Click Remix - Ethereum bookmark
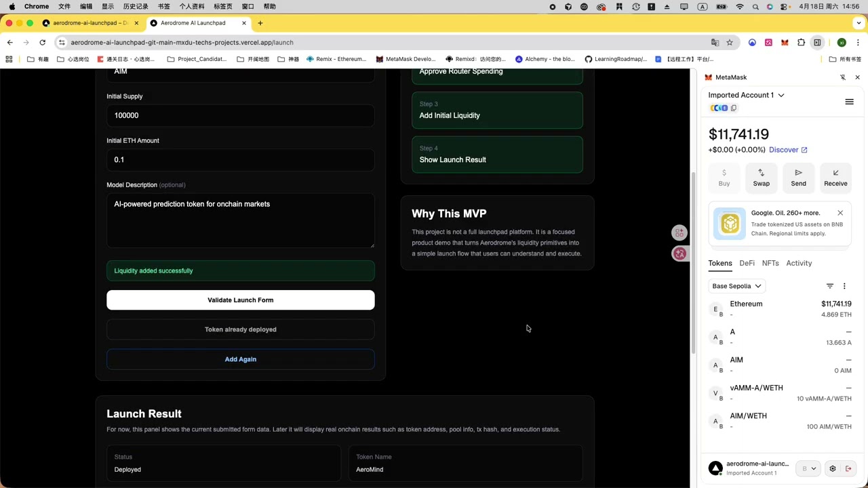This screenshot has width=868, height=488. pos(336,59)
